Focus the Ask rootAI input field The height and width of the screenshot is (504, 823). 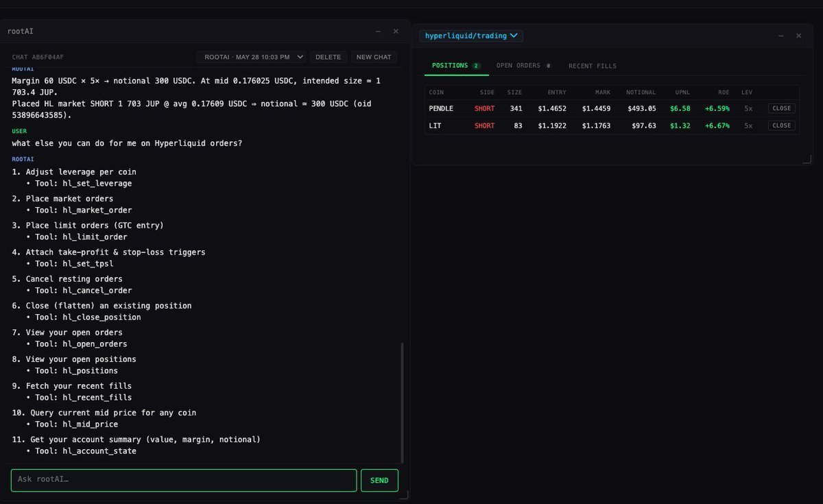point(184,480)
